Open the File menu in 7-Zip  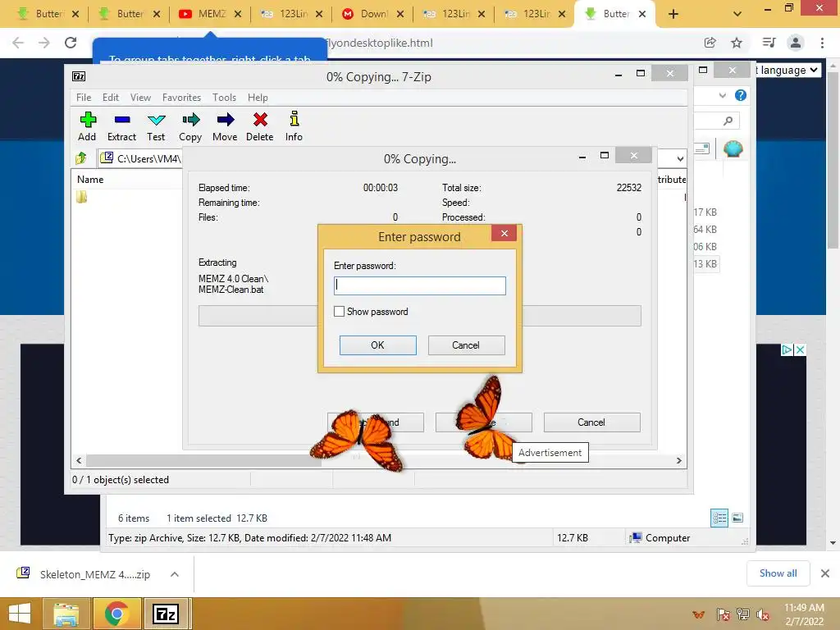[84, 98]
